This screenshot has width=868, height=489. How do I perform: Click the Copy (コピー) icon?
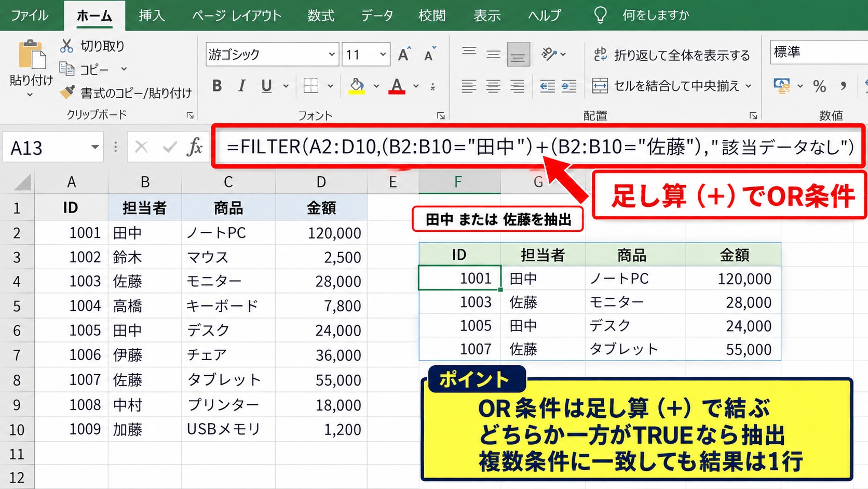(66, 69)
